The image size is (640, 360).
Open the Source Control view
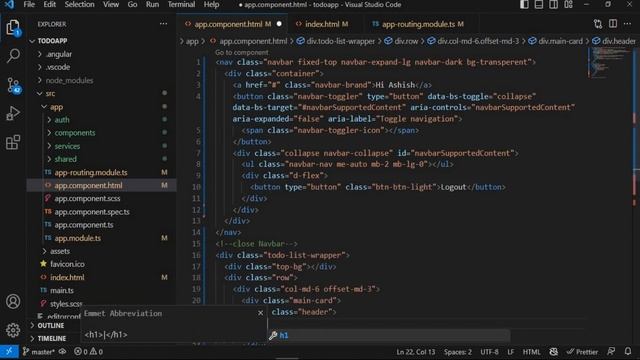pyautogui.click(x=13, y=85)
